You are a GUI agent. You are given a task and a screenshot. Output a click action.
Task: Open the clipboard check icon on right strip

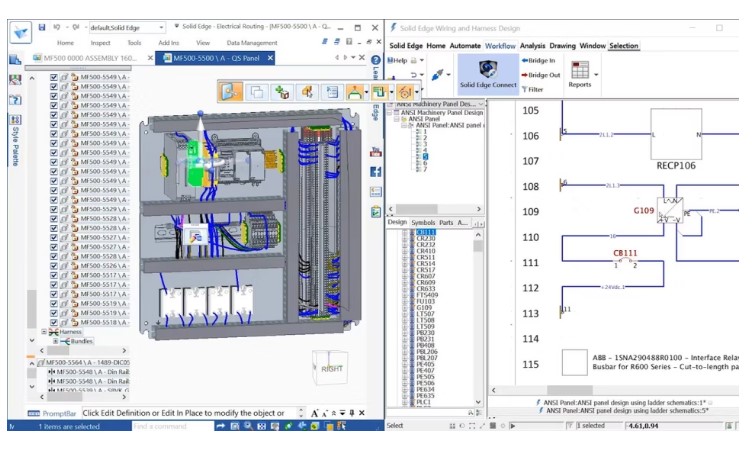[x=376, y=211]
